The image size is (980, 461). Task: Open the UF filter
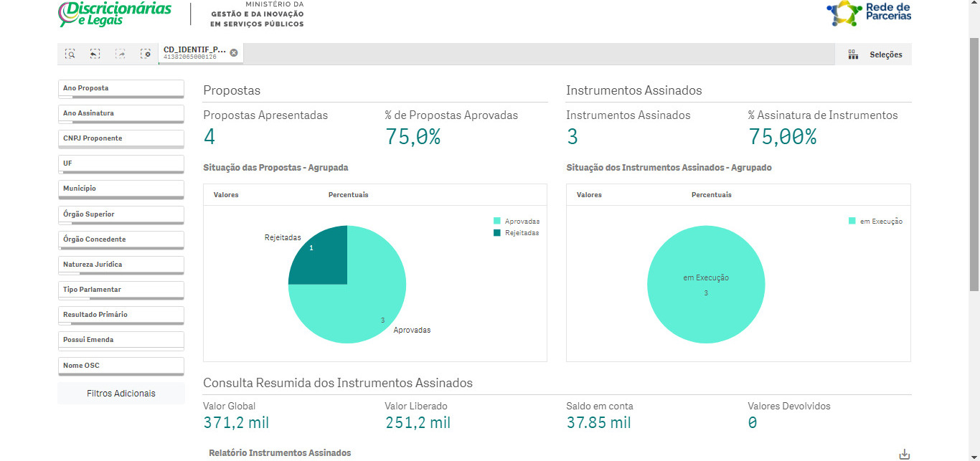(x=121, y=164)
